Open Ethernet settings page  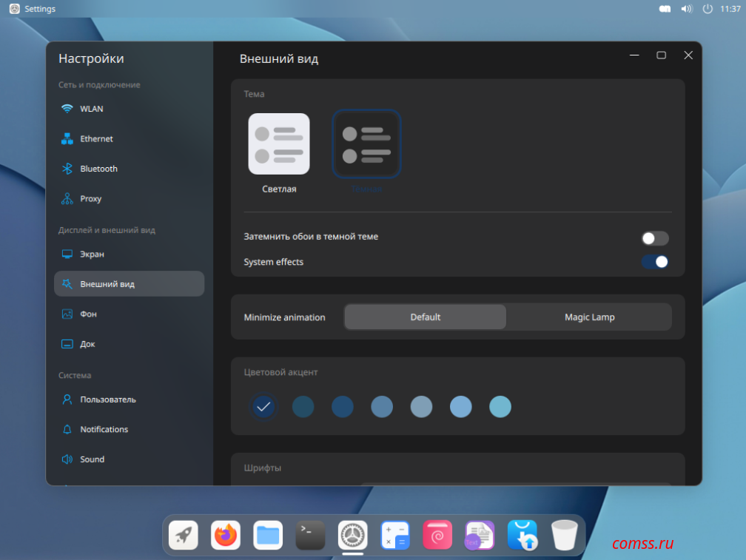coord(129,139)
